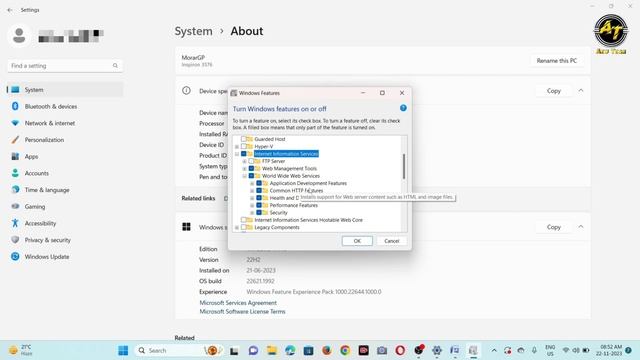This screenshot has height=360, width=640.
Task: Open the Microsoft Software License Terms link
Action: pyautogui.click(x=242, y=311)
